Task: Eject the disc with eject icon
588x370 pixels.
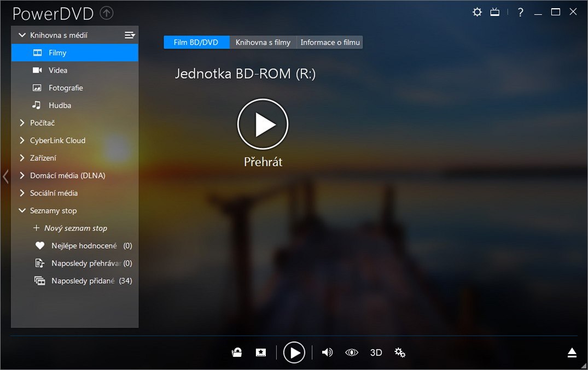Action: click(572, 353)
